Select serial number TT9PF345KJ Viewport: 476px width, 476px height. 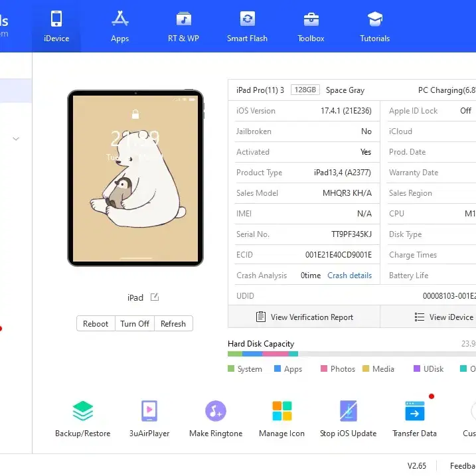pos(351,234)
